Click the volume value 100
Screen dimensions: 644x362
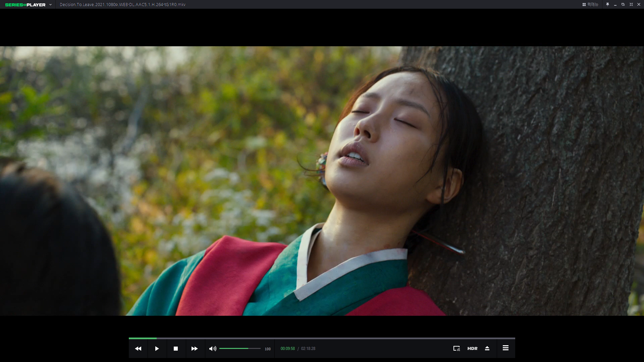268,349
